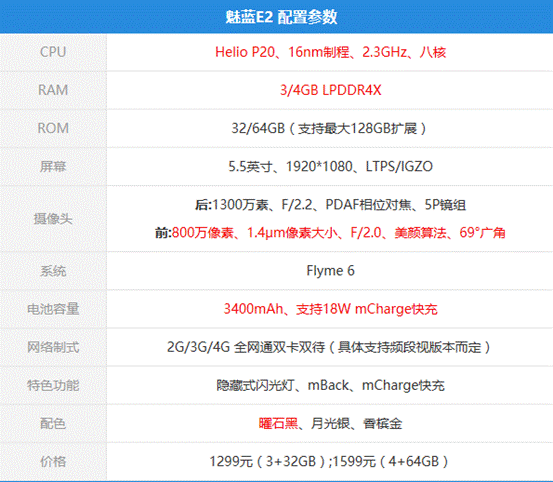Select the 系统 row label

click(53, 271)
